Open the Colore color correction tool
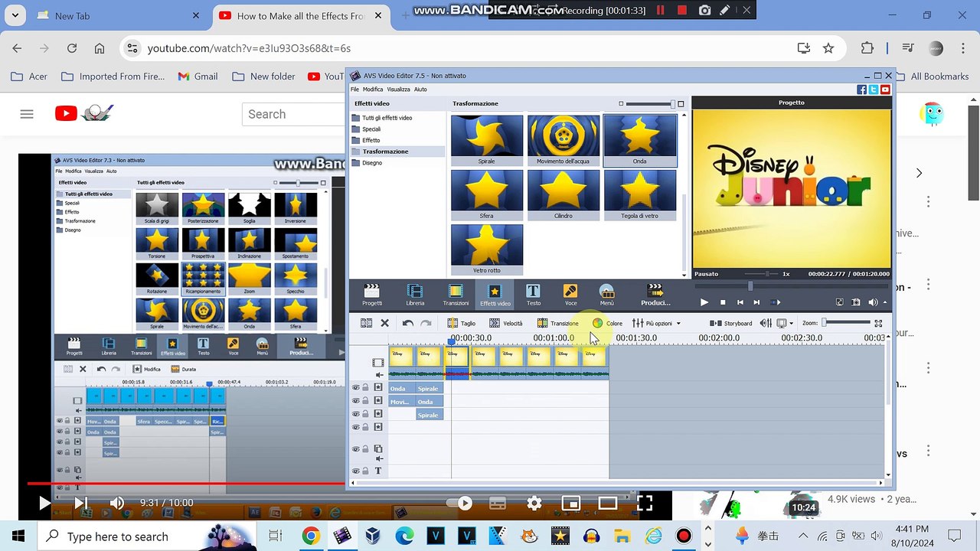The image size is (980, 551). (x=608, y=323)
